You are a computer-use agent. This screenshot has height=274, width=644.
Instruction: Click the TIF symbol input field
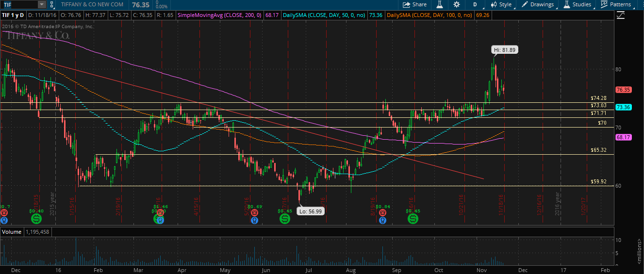tap(19, 4)
